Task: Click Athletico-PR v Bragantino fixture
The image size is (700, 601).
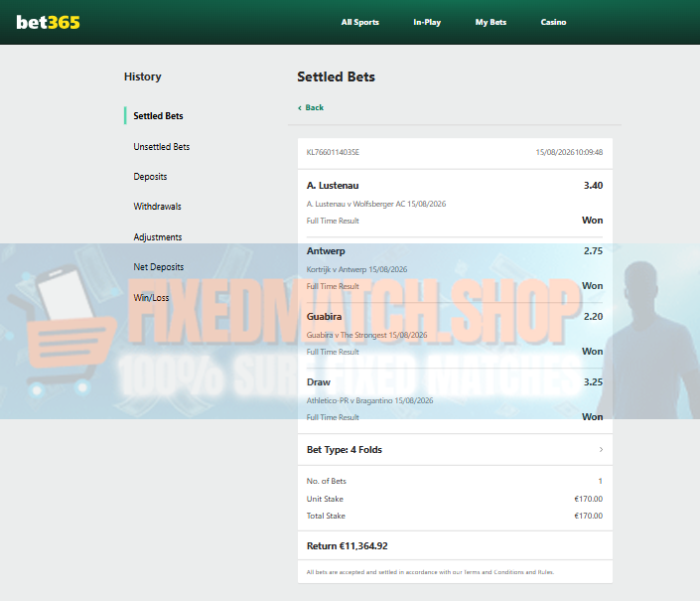Action: tap(369, 401)
